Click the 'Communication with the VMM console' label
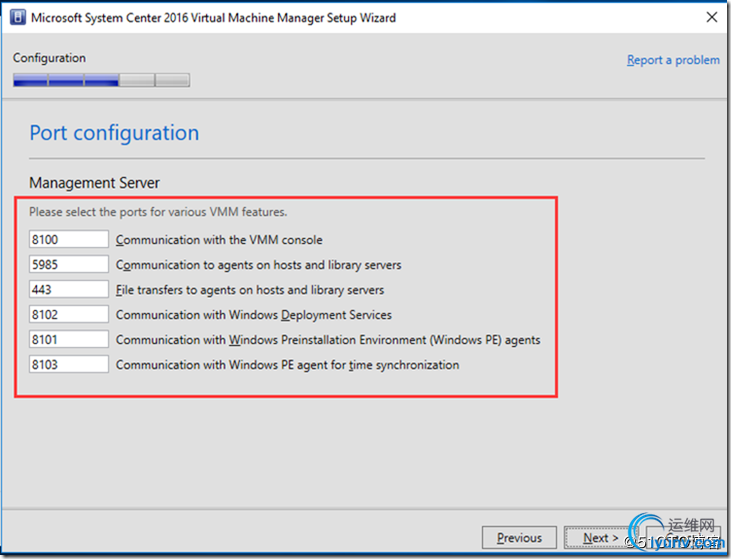This screenshot has width=731, height=559. [x=219, y=240]
